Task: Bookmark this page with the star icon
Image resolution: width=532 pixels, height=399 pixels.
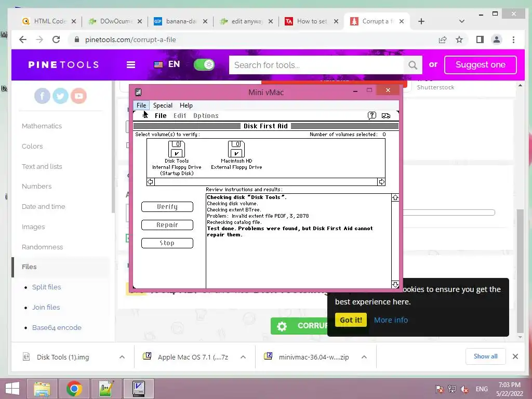Action: click(x=459, y=39)
